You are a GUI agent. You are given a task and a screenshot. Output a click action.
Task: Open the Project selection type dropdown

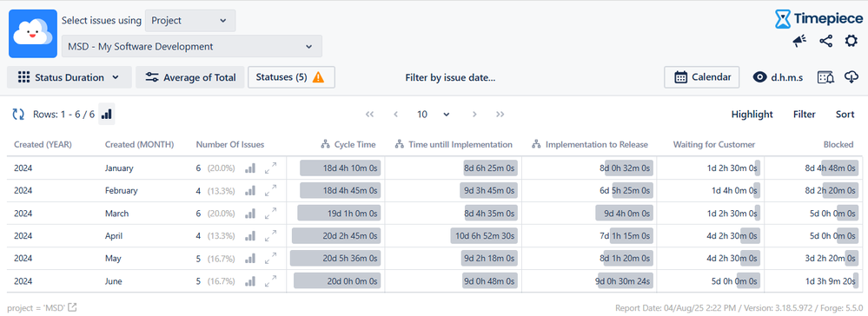point(190,21)
